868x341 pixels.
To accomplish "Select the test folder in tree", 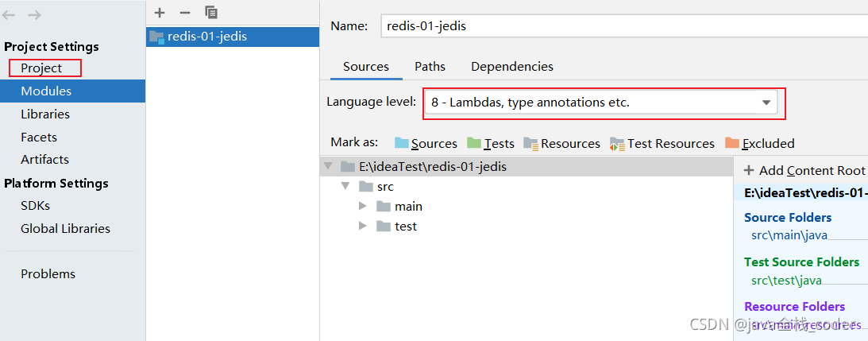I will tap(406, 227).
